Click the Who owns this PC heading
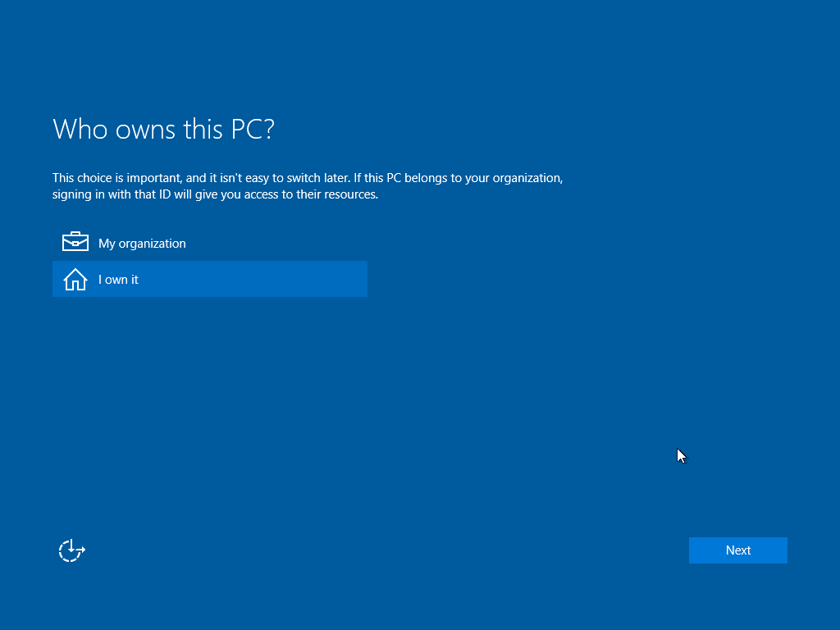Viewport: 840px width, 630px height. coord(163,129)
